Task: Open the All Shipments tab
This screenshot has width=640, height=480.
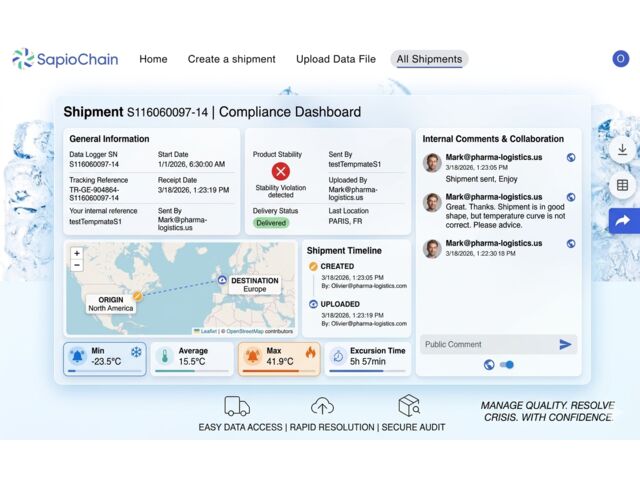Action: [x=429, y=59]
